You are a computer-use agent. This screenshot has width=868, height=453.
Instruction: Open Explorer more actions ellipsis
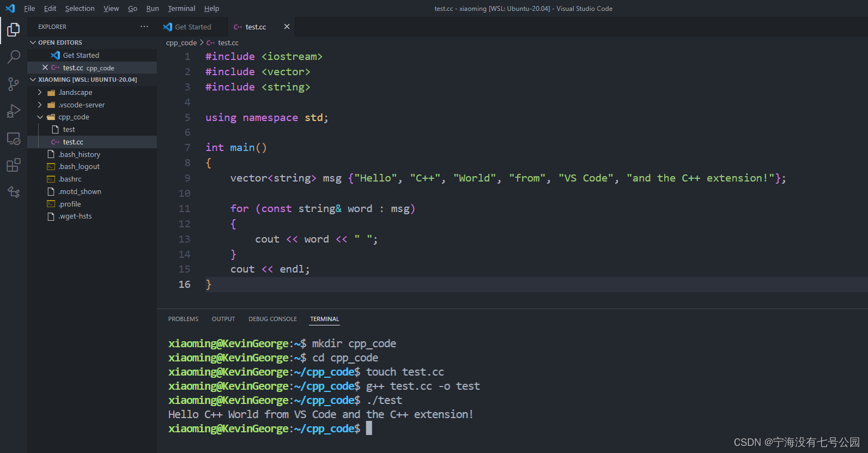point(144,26)
